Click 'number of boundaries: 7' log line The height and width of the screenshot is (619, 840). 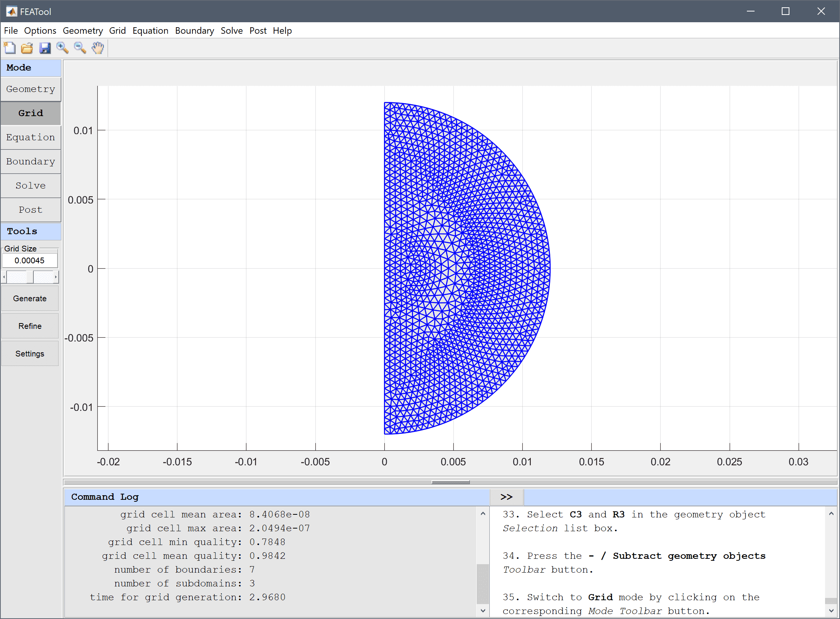(185, 570)
